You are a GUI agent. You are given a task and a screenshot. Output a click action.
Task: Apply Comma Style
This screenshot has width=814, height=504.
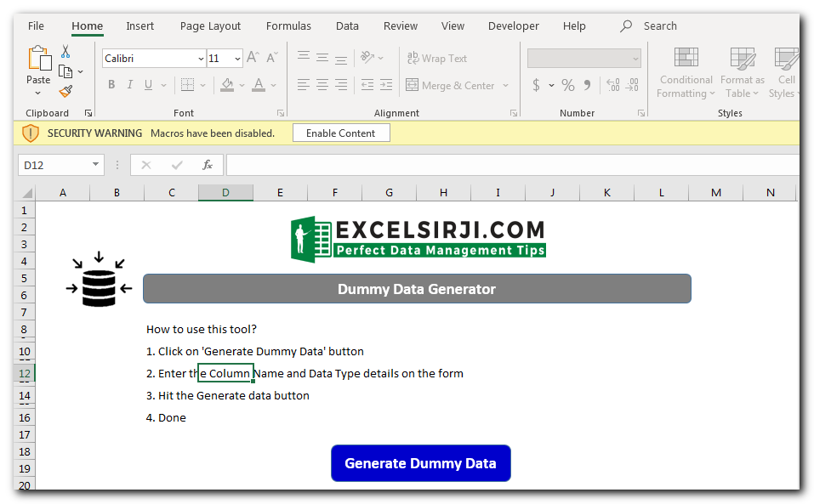pyautogui.click(x=587, y=85)
